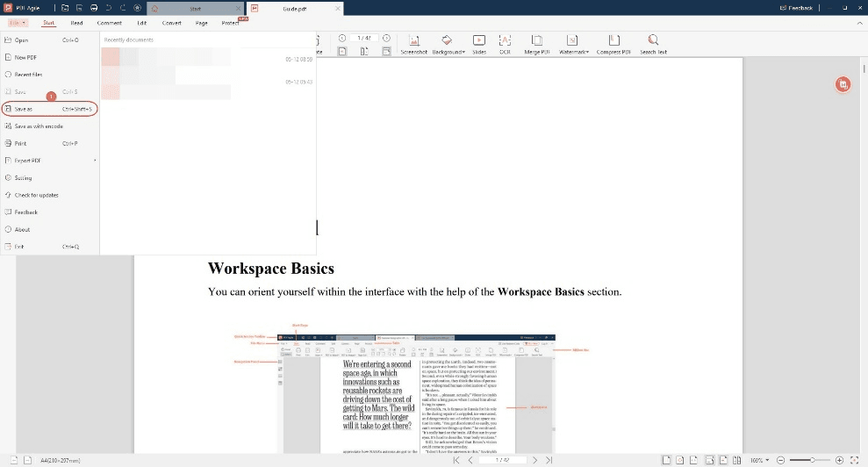Choose Save as with encode

(50, 126)
